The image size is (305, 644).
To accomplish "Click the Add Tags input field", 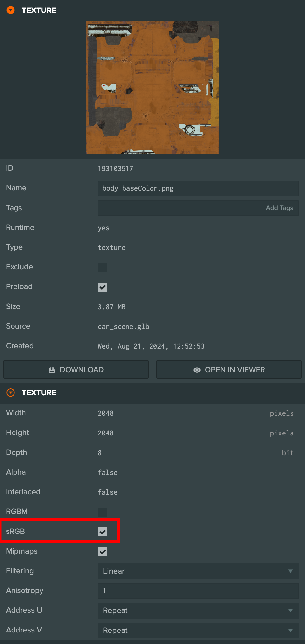I will pos(198,208).
